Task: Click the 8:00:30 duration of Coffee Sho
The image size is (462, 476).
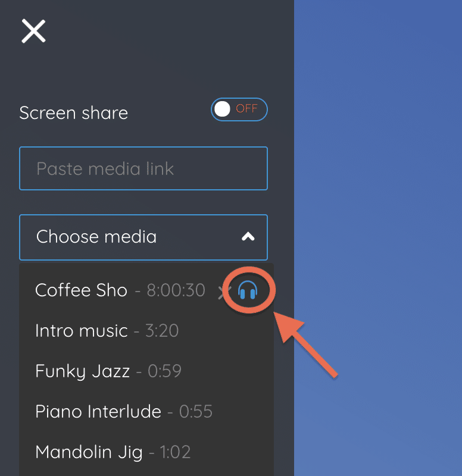Action: [x=176, y=290]
